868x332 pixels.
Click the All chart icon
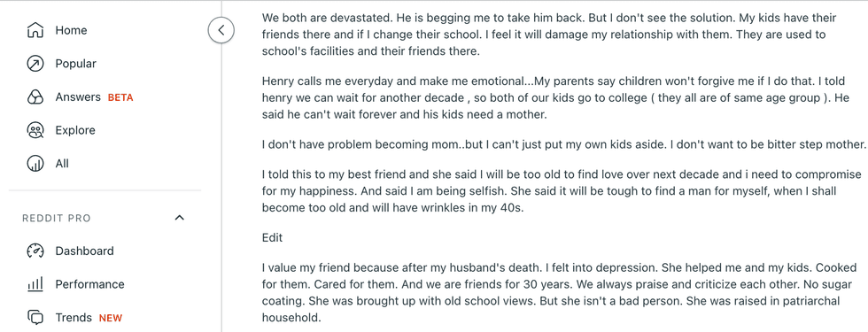tap(35, 164)
